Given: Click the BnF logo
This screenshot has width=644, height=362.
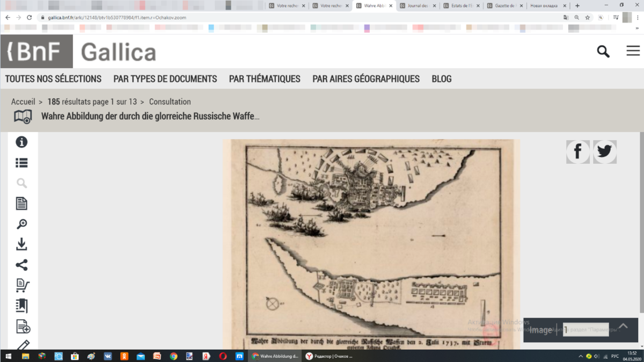Looking at the screenshot, I should tap(36, 52).
